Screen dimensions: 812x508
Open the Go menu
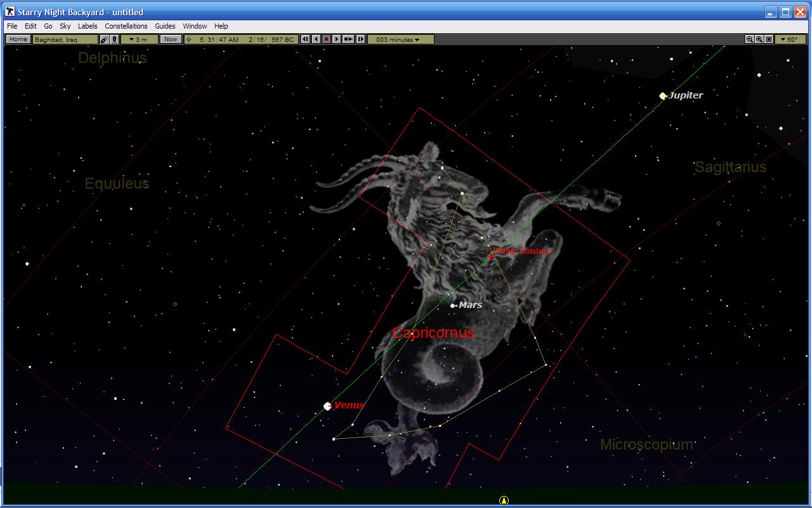48,26
